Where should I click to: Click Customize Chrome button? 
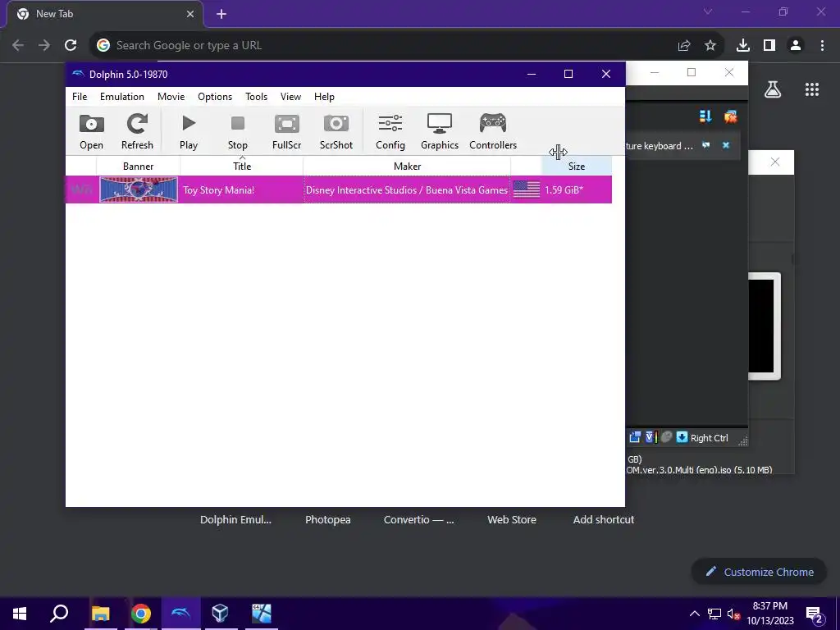point(759,572)
